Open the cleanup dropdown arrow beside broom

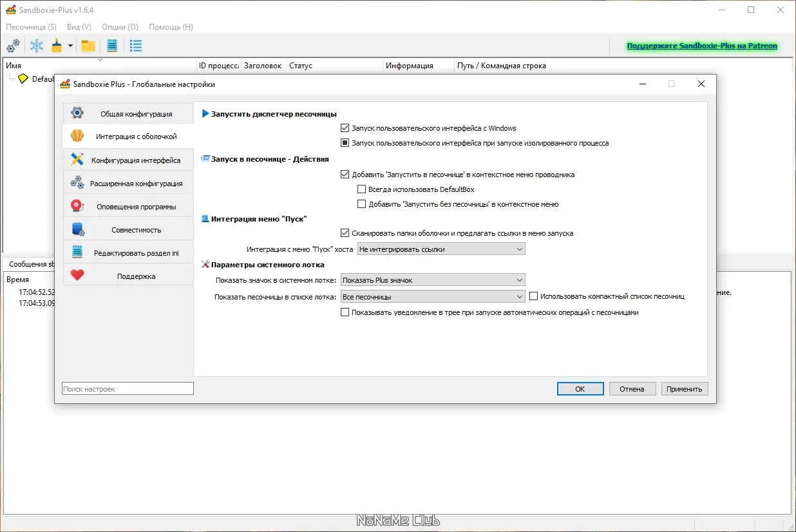point(70,46)
